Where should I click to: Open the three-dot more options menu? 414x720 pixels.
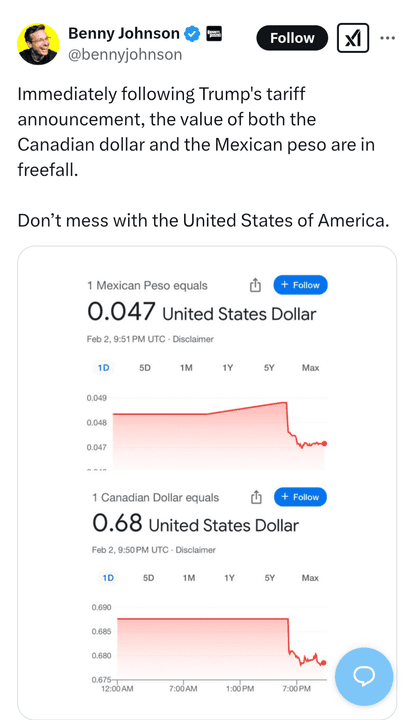point(387,38)
